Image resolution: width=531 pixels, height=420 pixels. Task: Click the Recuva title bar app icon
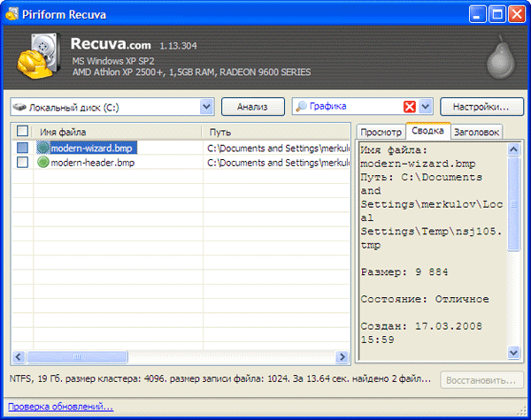click(12, 14)
